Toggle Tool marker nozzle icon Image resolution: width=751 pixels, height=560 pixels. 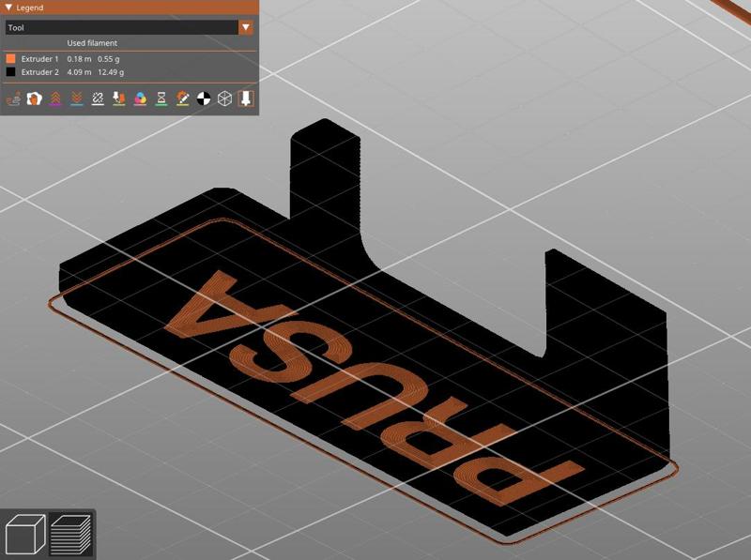246,98
